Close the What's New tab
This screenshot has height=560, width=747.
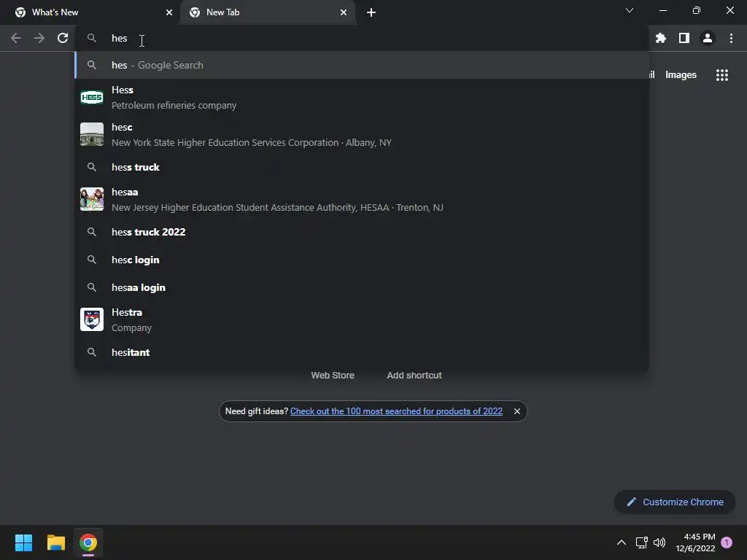(x=169, y=12)
